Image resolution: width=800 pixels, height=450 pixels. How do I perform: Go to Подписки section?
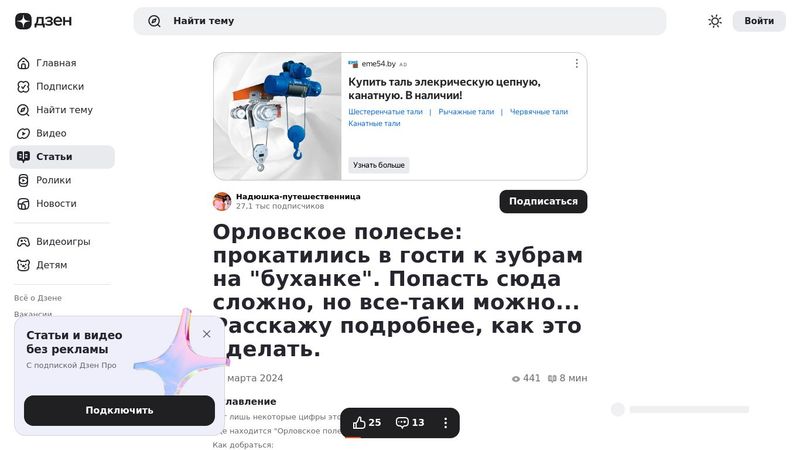[62, 87]
